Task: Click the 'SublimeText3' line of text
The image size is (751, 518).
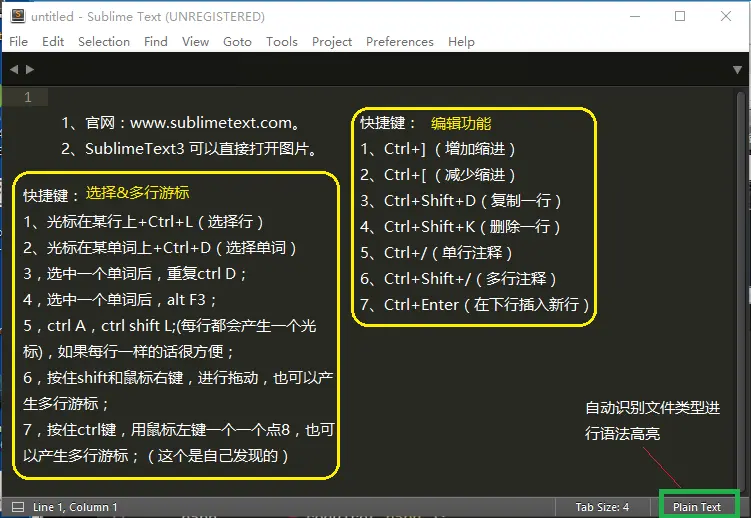Action: [x=190, y=149]
